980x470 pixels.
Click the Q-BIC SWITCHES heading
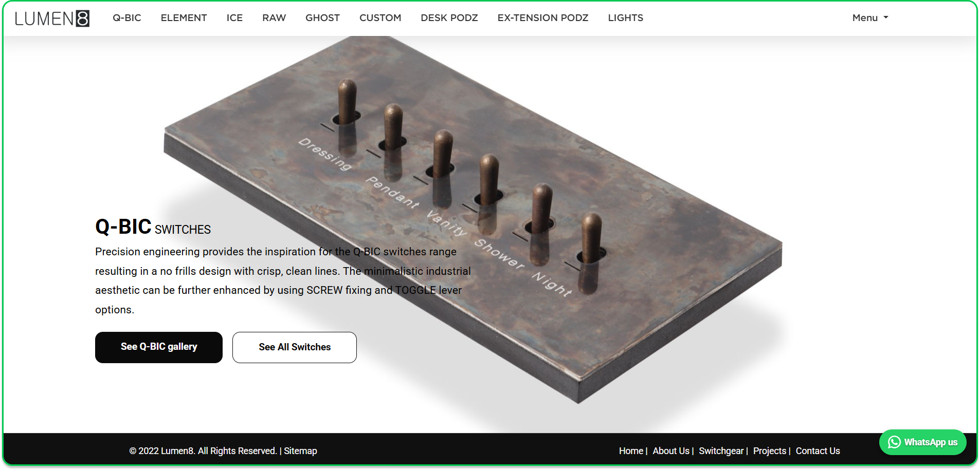153,227
